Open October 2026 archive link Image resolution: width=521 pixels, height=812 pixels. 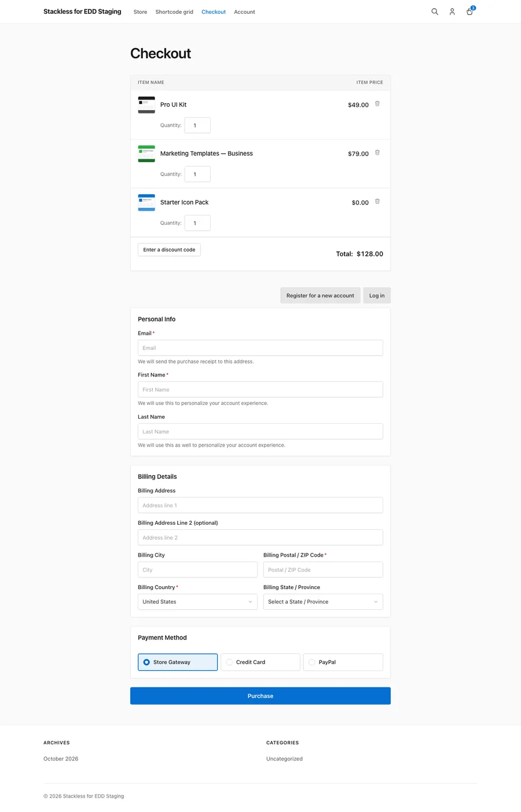click(x=61, y=759)
